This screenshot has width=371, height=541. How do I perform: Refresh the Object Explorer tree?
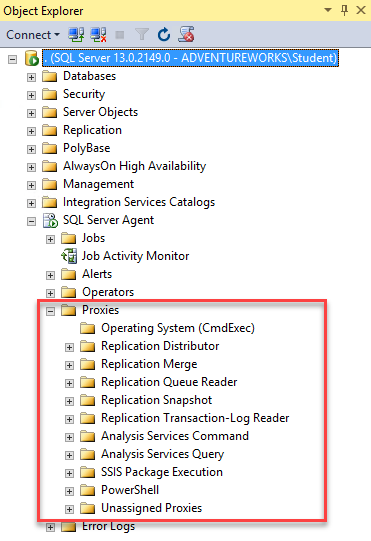(x=164, y=35)
